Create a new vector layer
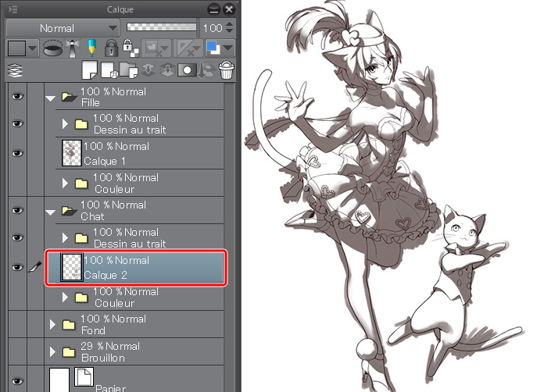Image resolution: width=544 pixels, height=392 pixels. [x=109, y=70]
